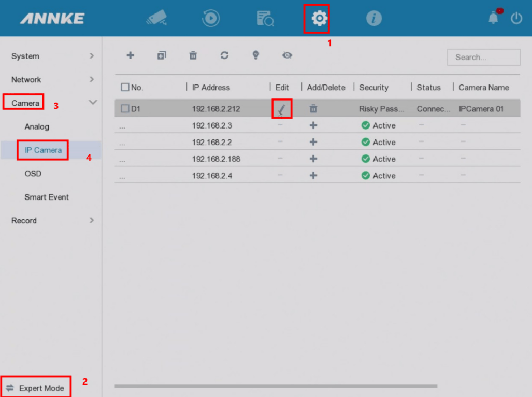
Task: Delete selected cameras using the trash icon
Action: point(193,55)
